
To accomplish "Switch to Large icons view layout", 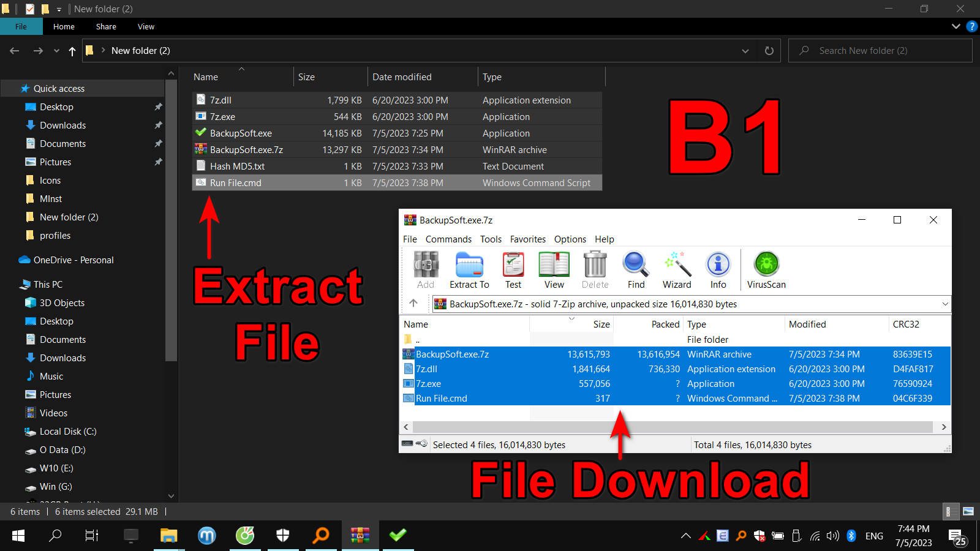I will pyautogui.click(x=968, y=511).
